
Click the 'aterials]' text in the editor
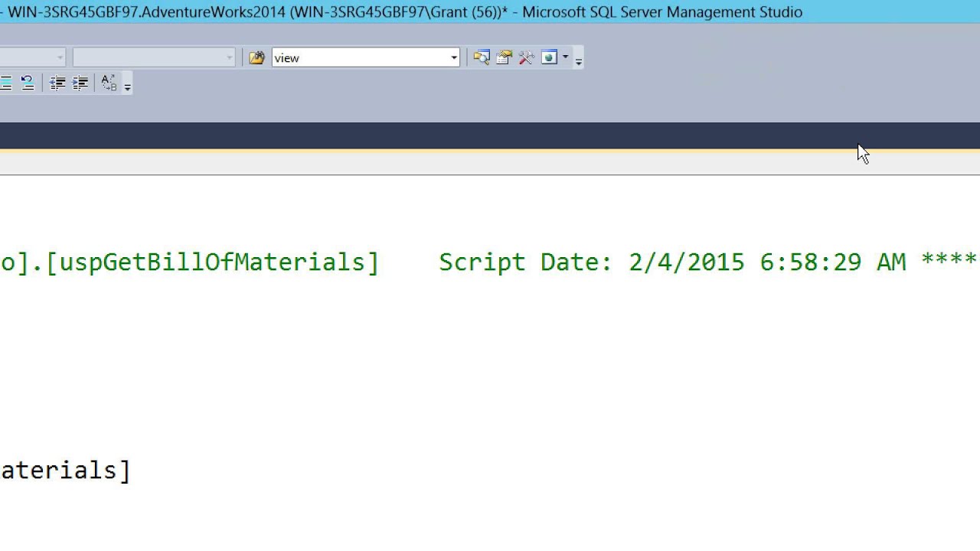click(x=66, y=471)
